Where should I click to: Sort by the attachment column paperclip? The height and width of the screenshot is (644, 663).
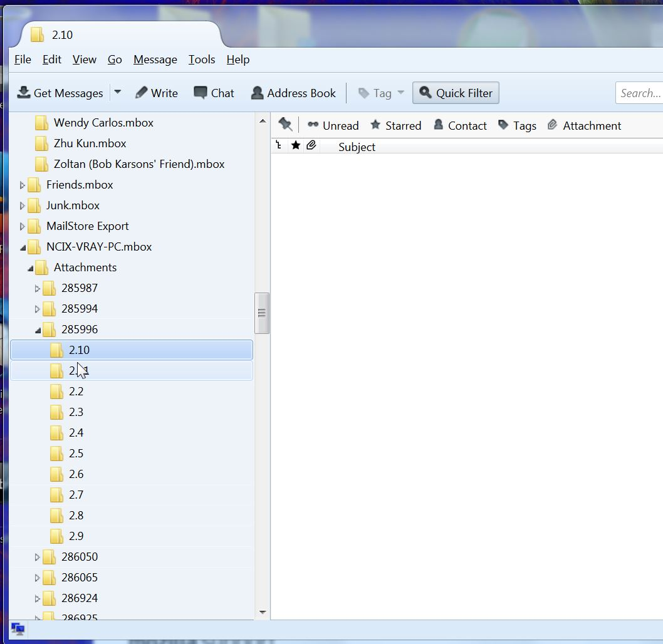[311, 145]
